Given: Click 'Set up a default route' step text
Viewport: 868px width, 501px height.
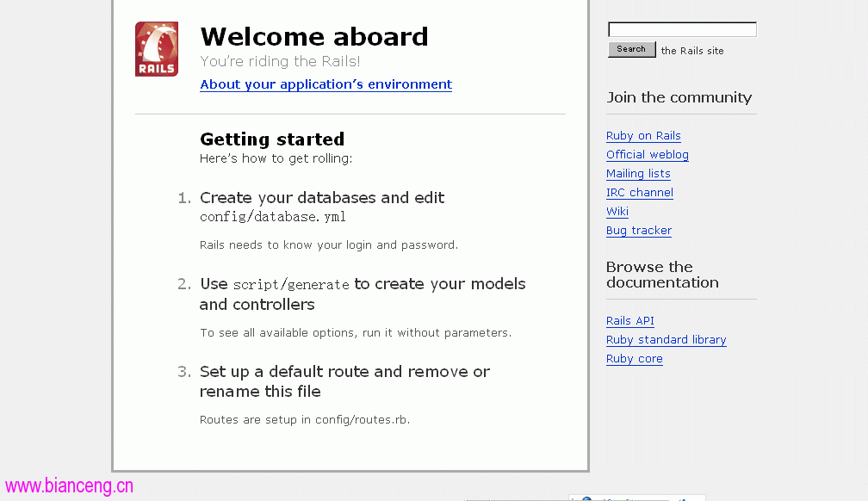Looking at the screenshot, I should (344, 381).
